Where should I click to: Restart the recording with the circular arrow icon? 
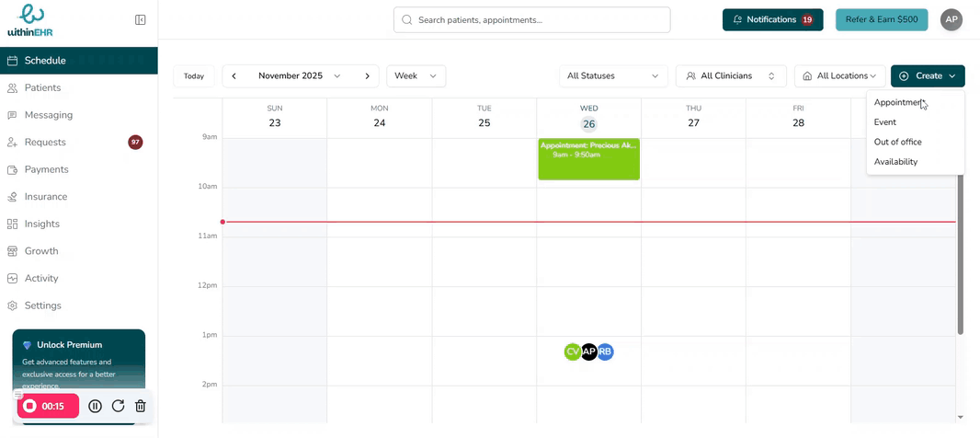pyautogui.click(x=118, y=406)
